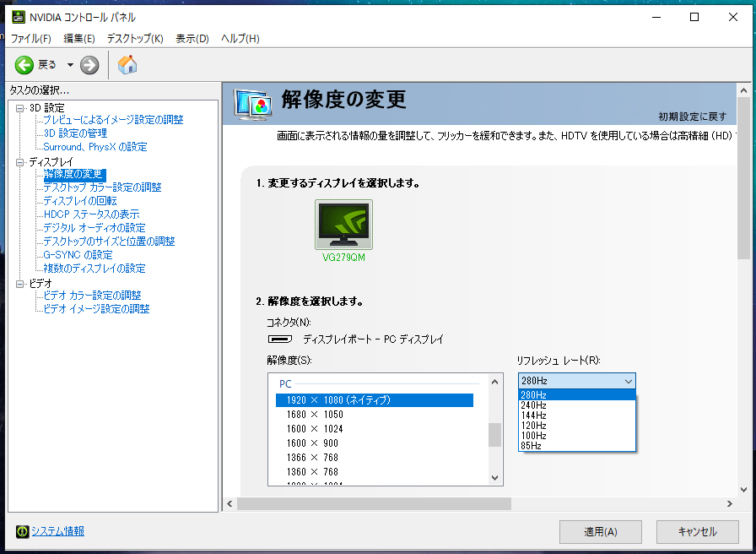Viewport: 756px width, 554px height.
Task: Open the 編集(E) menu
Action: pos(79,39)
